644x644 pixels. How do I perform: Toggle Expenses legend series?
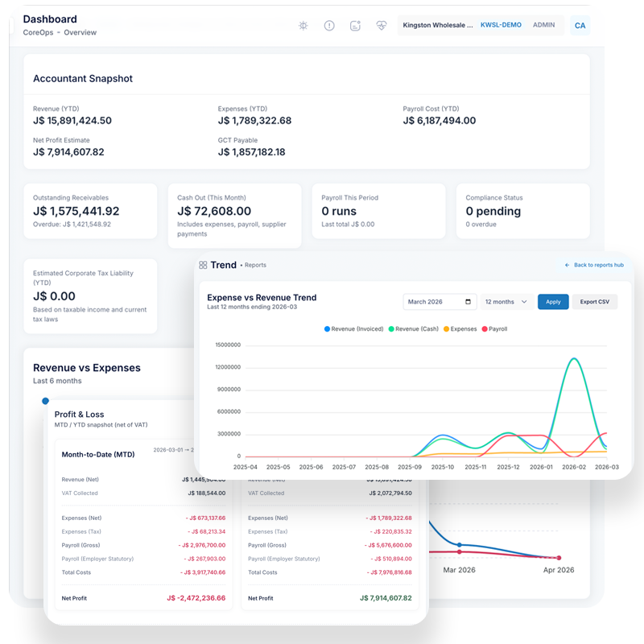coord(460,329)
